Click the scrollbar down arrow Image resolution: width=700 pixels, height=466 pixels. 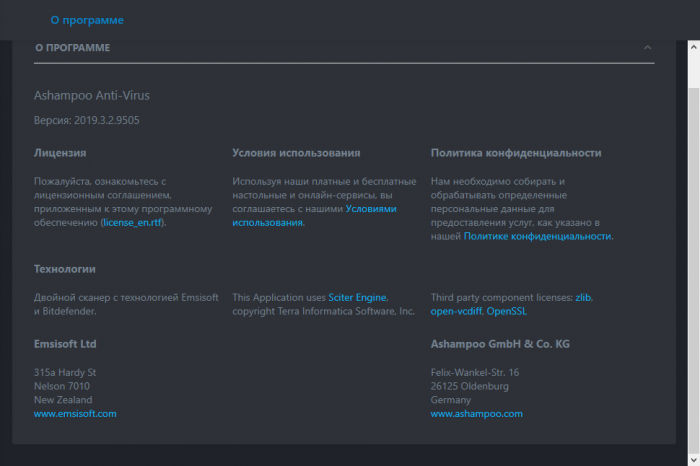693,458
